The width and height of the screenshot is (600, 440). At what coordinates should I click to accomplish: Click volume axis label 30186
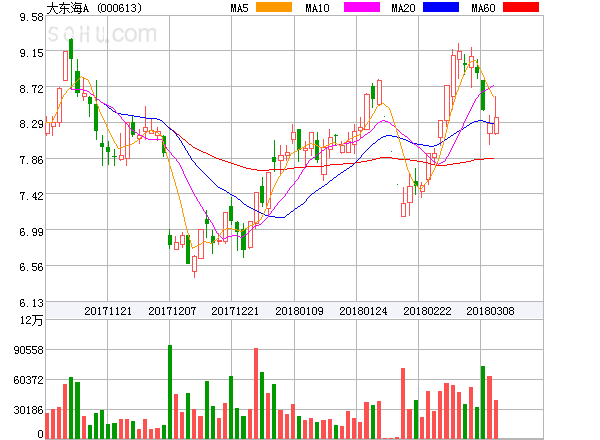29,410
